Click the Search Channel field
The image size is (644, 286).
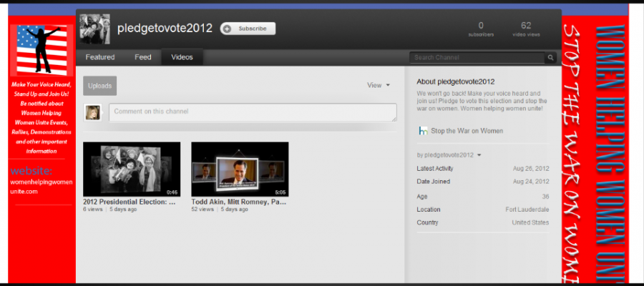(477, 57)
